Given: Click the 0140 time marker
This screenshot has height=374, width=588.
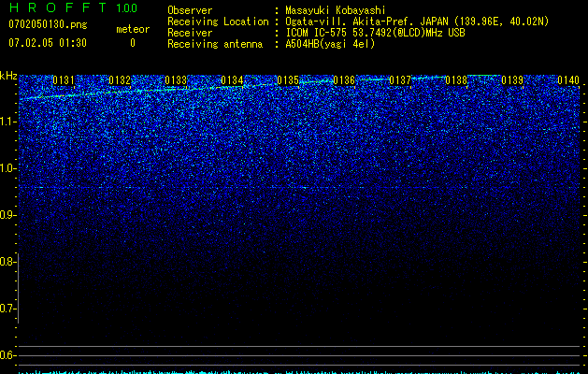Looking at the screenshot, I should point(568,80).
